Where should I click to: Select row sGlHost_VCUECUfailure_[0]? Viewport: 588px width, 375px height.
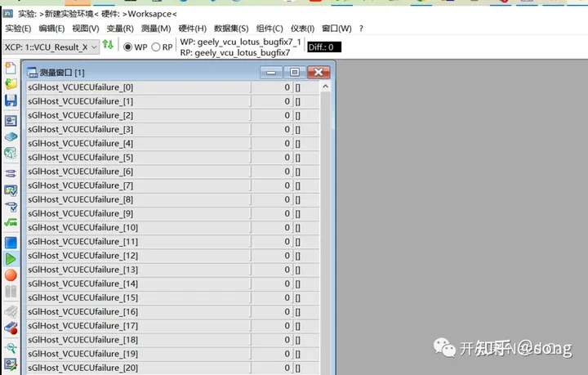pos(173,87)
